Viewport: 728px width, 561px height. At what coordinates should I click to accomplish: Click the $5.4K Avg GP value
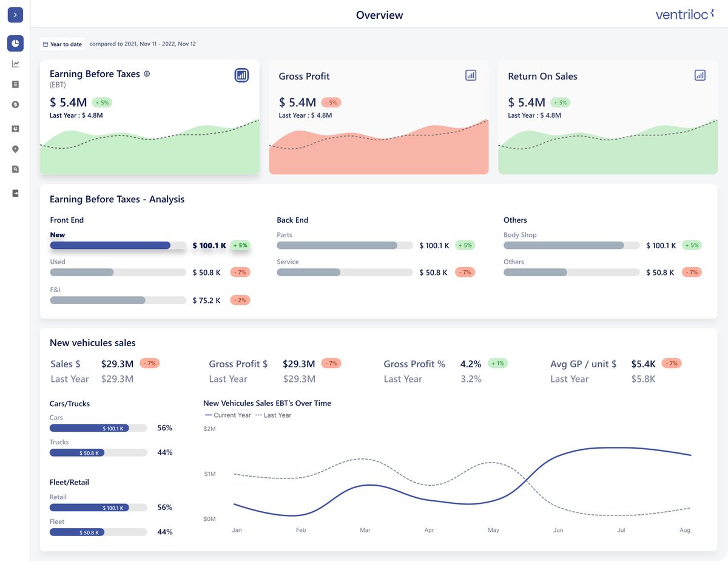click(x=643, y=364)
